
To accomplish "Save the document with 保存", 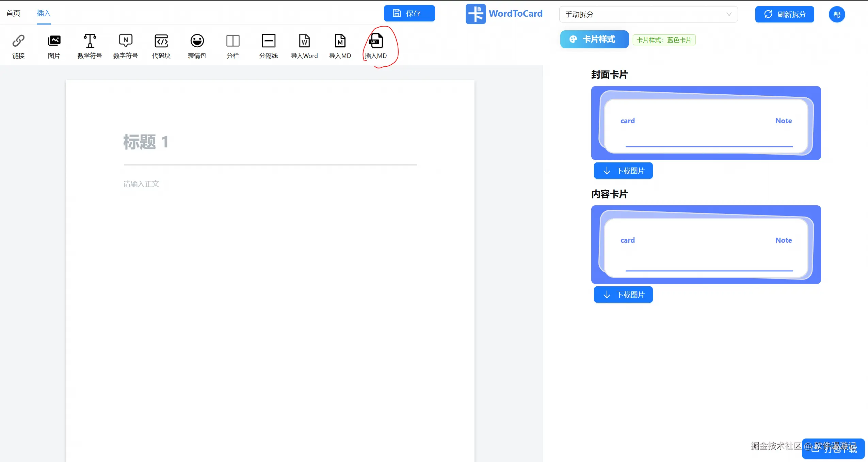I will pos(409,13).
